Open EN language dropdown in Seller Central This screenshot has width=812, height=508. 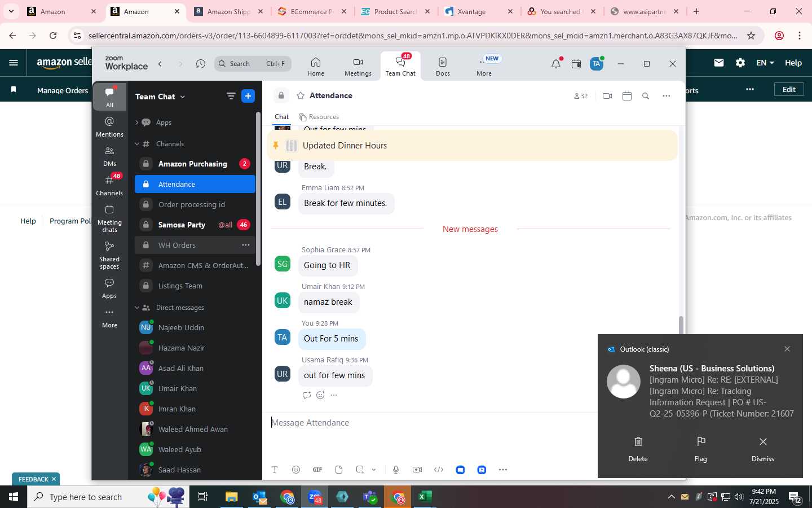765,63
